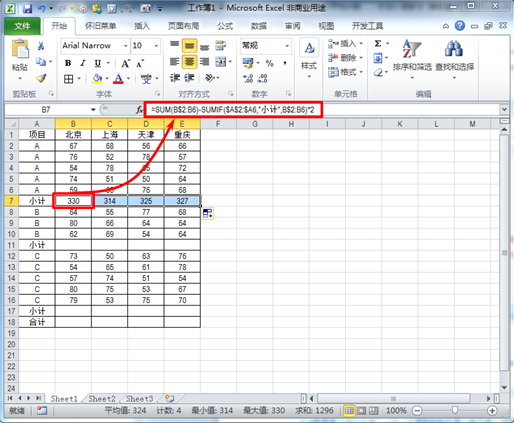The height and width of the screenshot is (424, 514).
Task: Open the Arial Narrow font name dropdown
Action: tap(126, 46)
